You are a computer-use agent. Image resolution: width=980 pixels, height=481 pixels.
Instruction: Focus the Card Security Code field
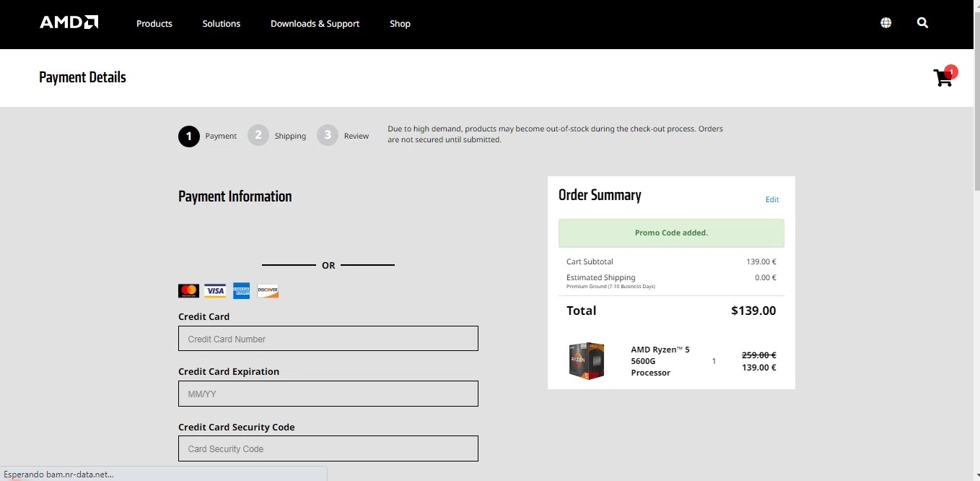(328, 448)
